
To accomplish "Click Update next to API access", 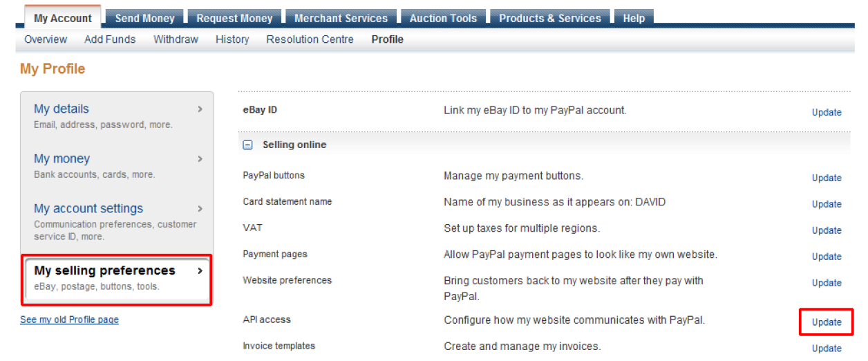I will (827, 322).
